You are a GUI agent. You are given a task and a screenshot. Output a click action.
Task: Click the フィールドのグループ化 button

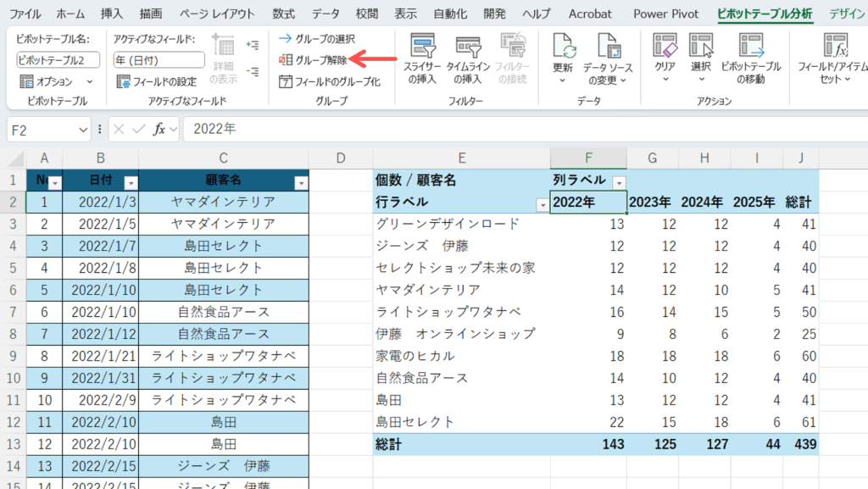(x=330, y=81)
